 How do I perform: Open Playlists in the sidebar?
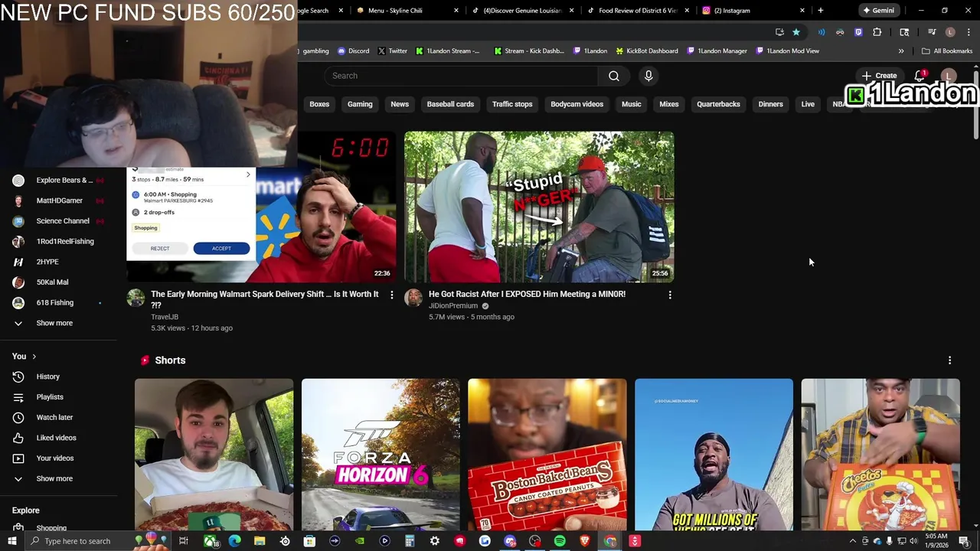pos(50,397)
